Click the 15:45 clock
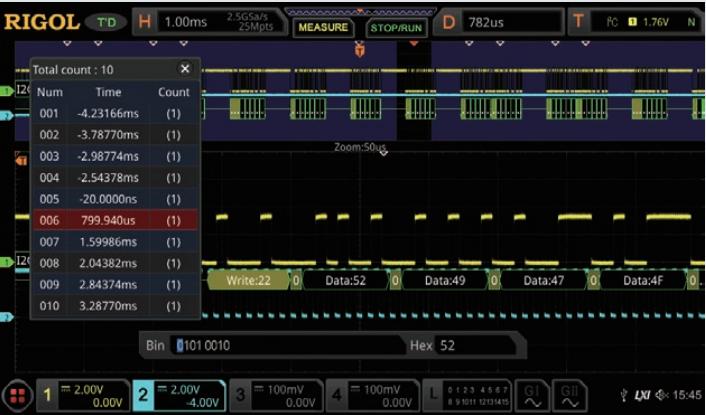This screenshot has height=415, width=706. (x=687, y=395)
